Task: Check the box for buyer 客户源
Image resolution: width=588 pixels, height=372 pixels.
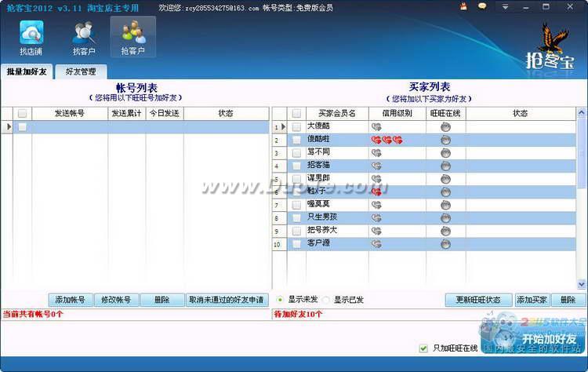Action: click(x=296, y=244)
